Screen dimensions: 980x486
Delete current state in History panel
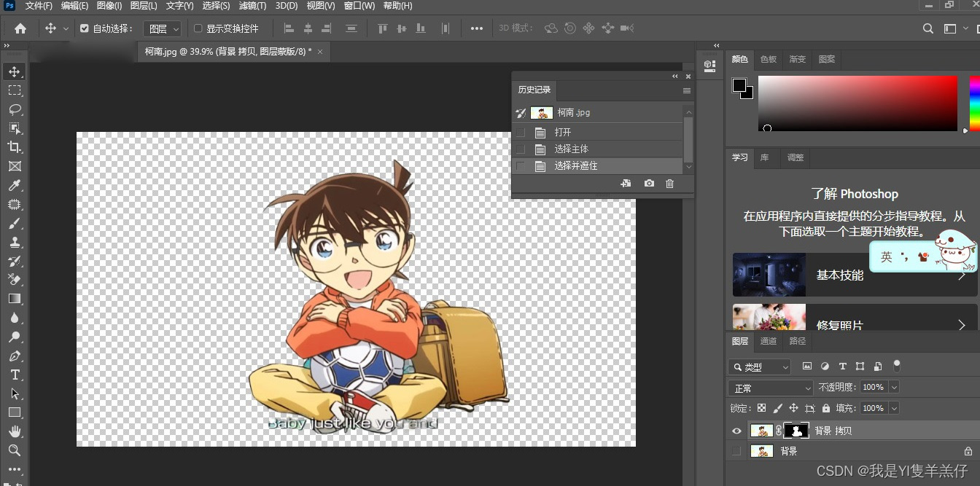(x=669, y=184)
